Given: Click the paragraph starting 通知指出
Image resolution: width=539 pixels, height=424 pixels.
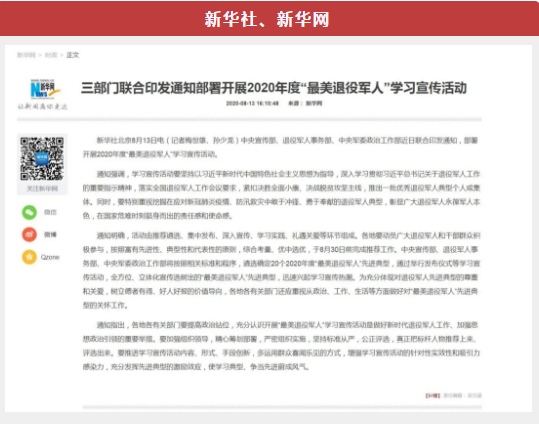Looking at the screenshot, I should [281, 346].
